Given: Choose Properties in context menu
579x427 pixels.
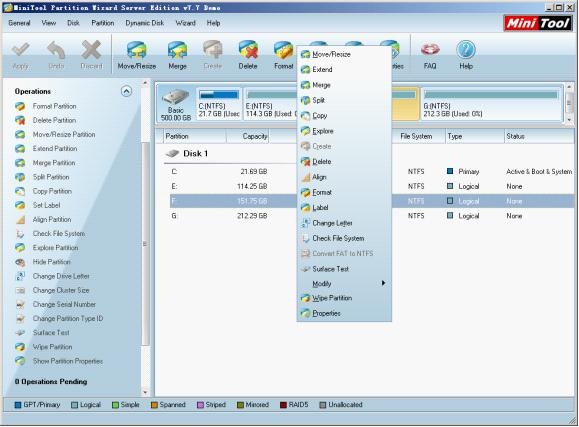Looking at the screenshot, I should point(344,313).
